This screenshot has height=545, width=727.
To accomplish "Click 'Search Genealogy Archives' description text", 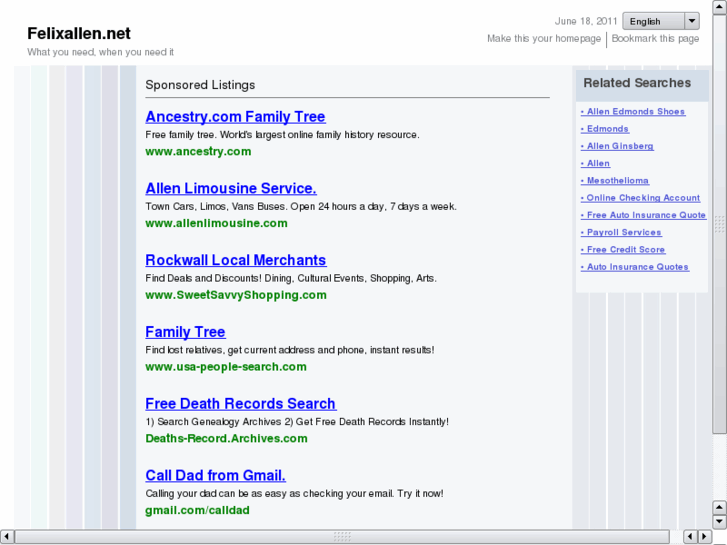I will [297, 422].
